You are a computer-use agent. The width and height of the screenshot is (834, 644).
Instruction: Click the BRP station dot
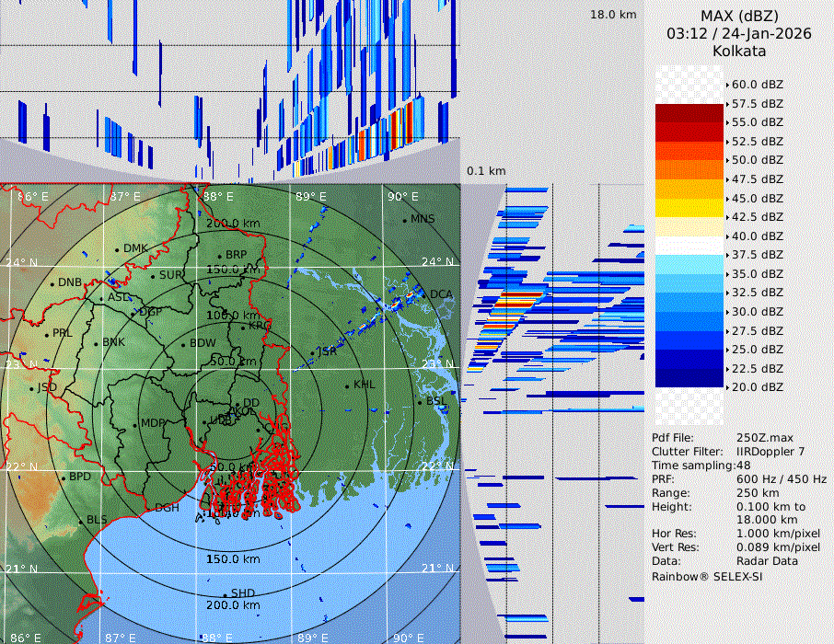pyautogui.click(x=219, y=256)
